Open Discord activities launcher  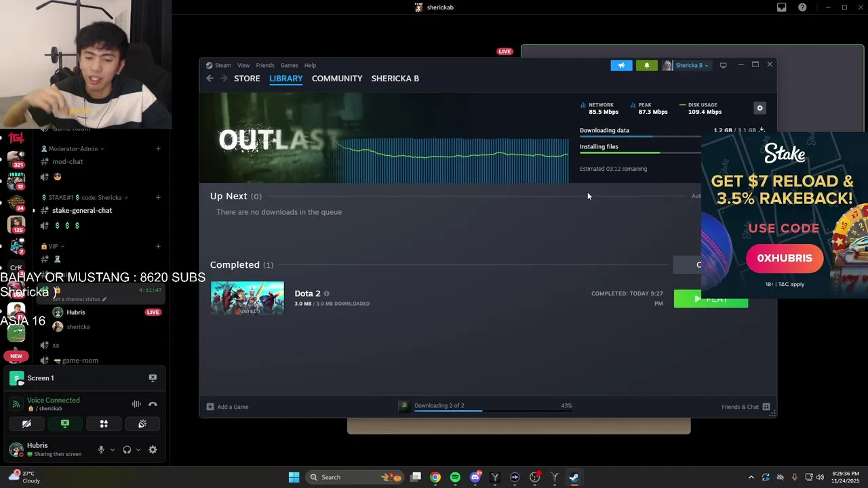[x=104, y=424]
